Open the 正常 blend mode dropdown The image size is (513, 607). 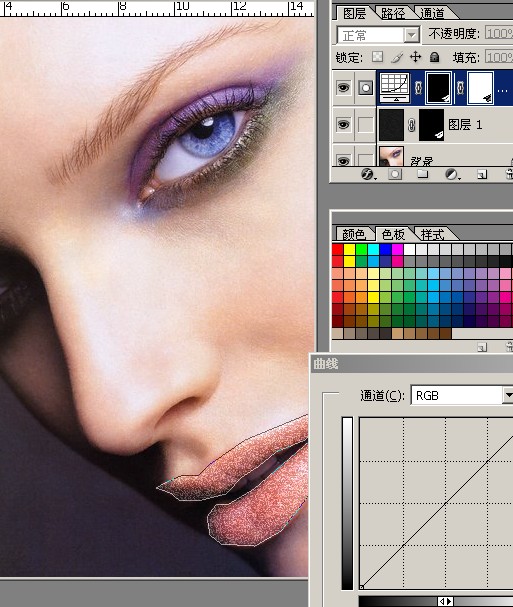(378, 35)
